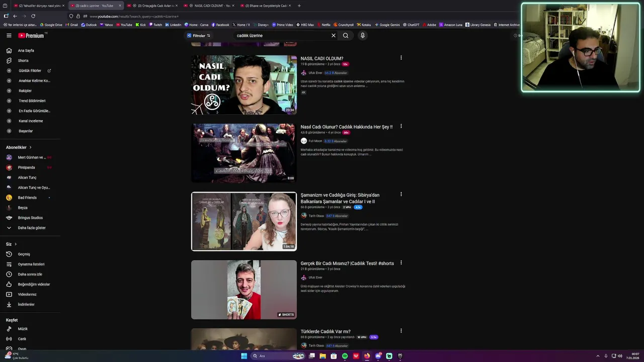Open the Google Drive bookmark
This screenshot has width=644, height=362.
[x=51, y=25]
